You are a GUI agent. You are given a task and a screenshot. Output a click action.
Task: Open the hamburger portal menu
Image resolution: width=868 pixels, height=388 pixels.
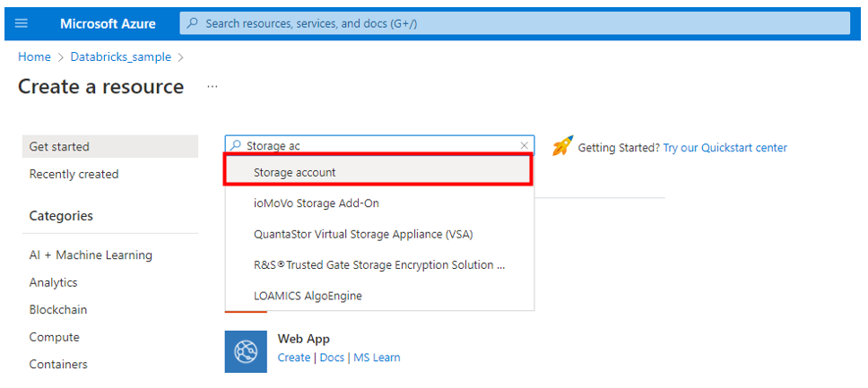[x=22, y=24]
